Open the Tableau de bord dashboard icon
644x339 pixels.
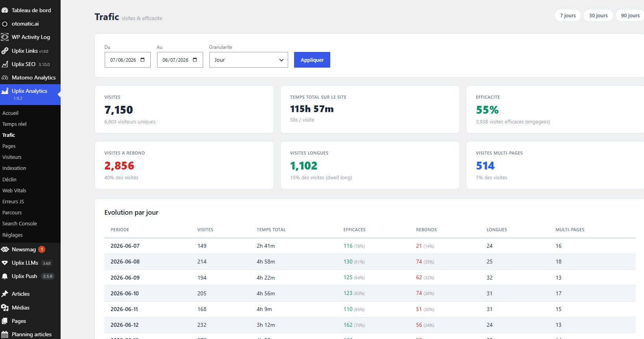5,10
